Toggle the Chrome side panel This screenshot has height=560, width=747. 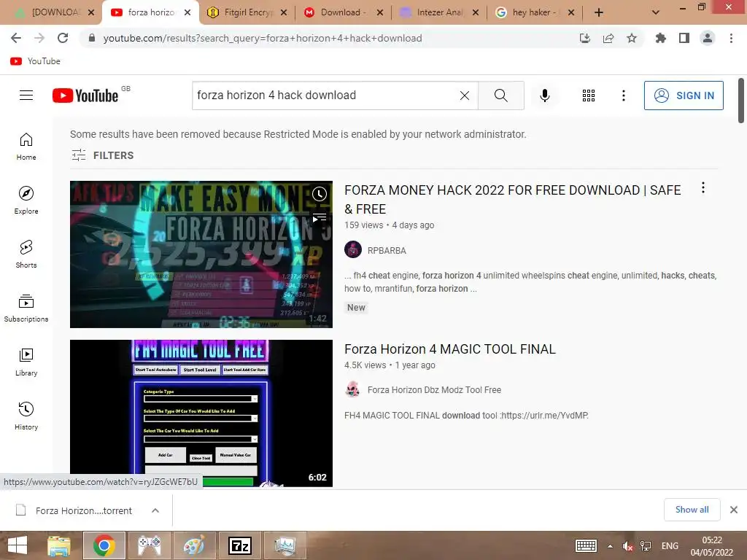tap(684, 38)
